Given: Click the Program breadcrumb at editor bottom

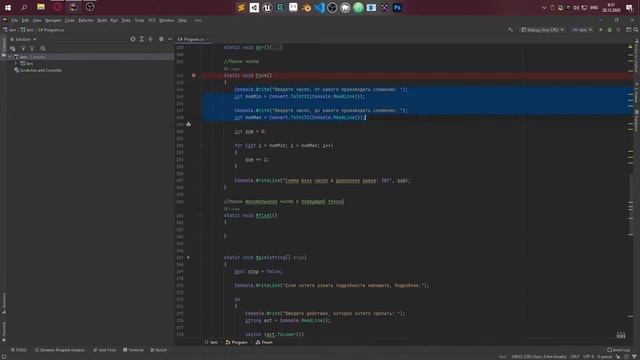Looking at the screenshot, I should coord(236,342).
